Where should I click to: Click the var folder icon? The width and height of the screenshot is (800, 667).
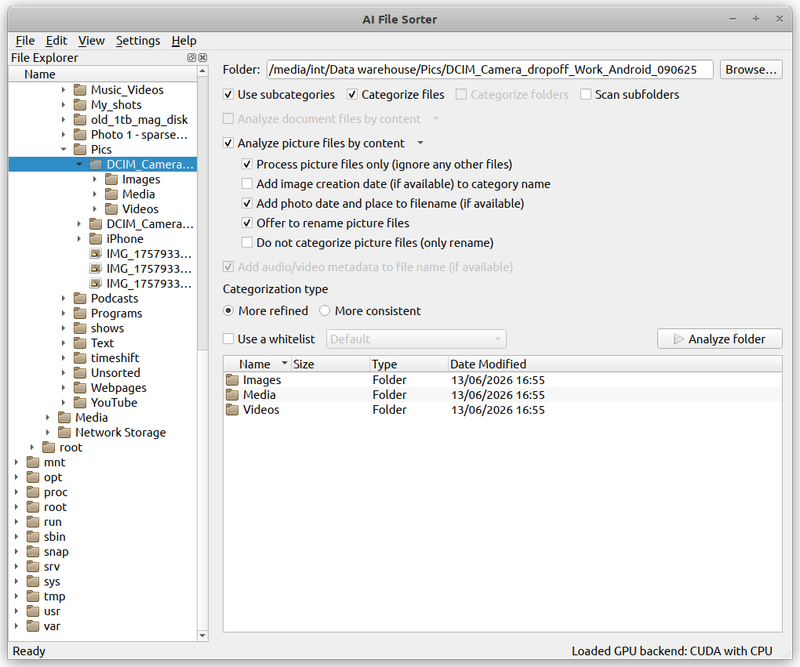pyautogui.click(x=33, y=626)
